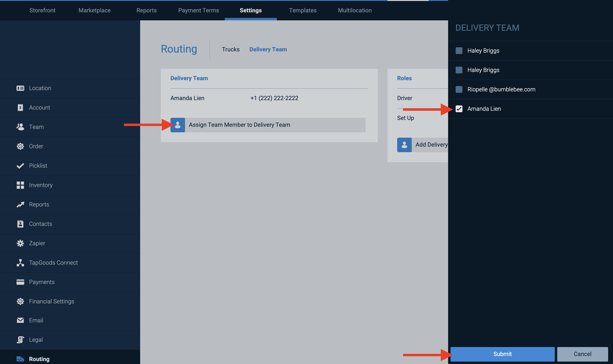Click the Account receipt icon
This screenshot has width=613, height=364.
pos(20,108)
